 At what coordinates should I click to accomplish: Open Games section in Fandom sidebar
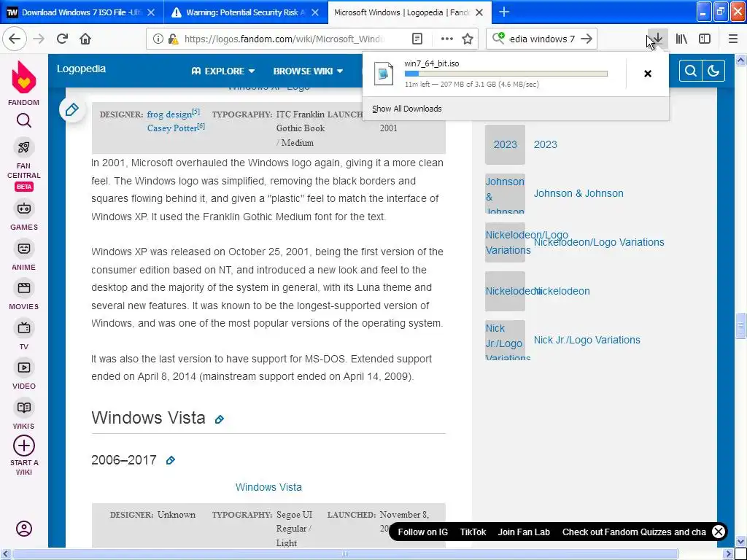tap(24, 216)
